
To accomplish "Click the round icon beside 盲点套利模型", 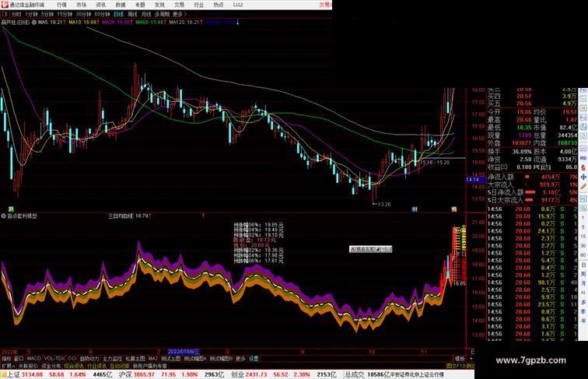I will (x=3, y=216).
